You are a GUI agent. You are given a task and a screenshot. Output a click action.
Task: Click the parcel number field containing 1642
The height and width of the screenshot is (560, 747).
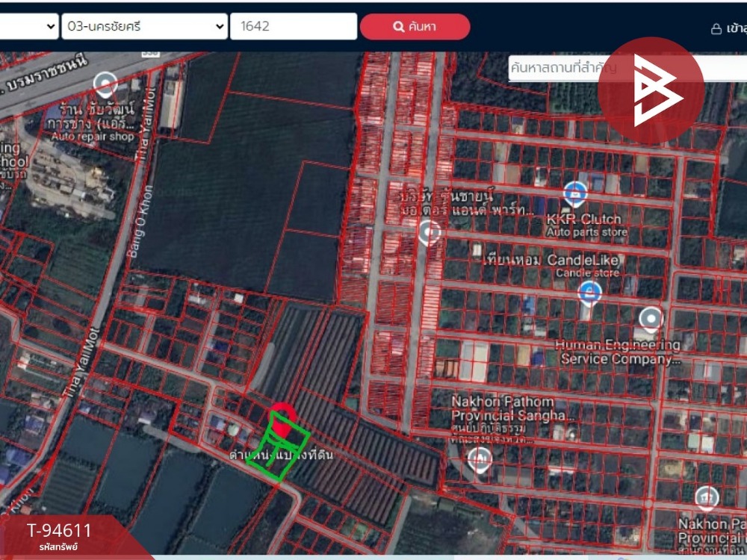tap(294, 26)
